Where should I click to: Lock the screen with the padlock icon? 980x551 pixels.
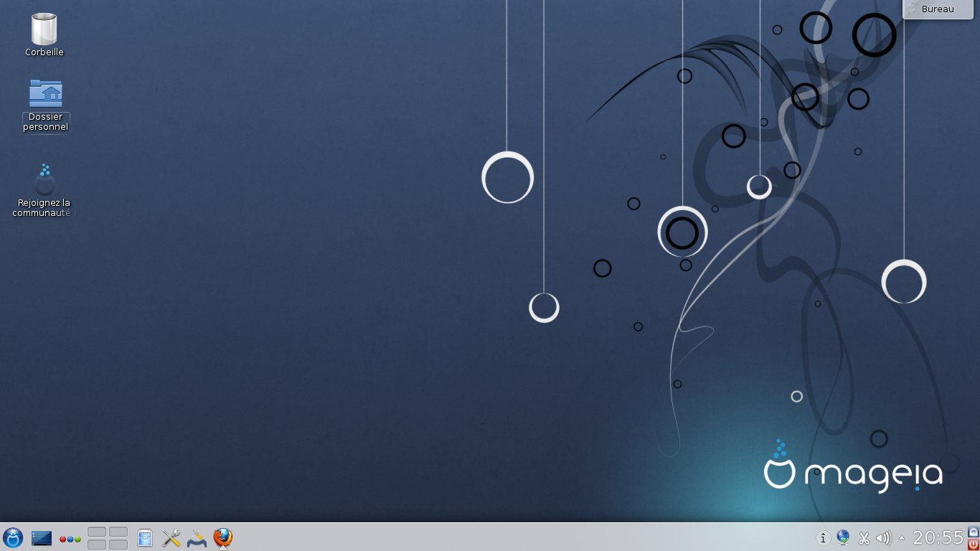tap(974, 532)
